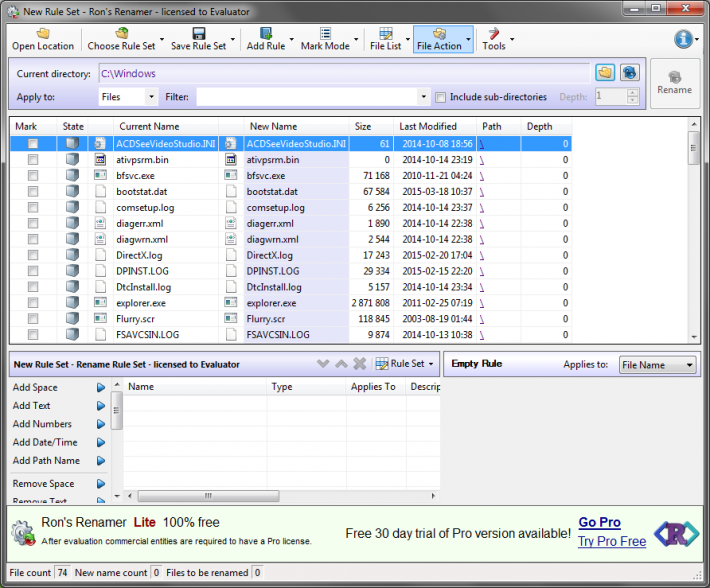The width and height of the screenshot is (710, 588).
Task: Click the Try Pro Free link
Action: coord(612,541)
